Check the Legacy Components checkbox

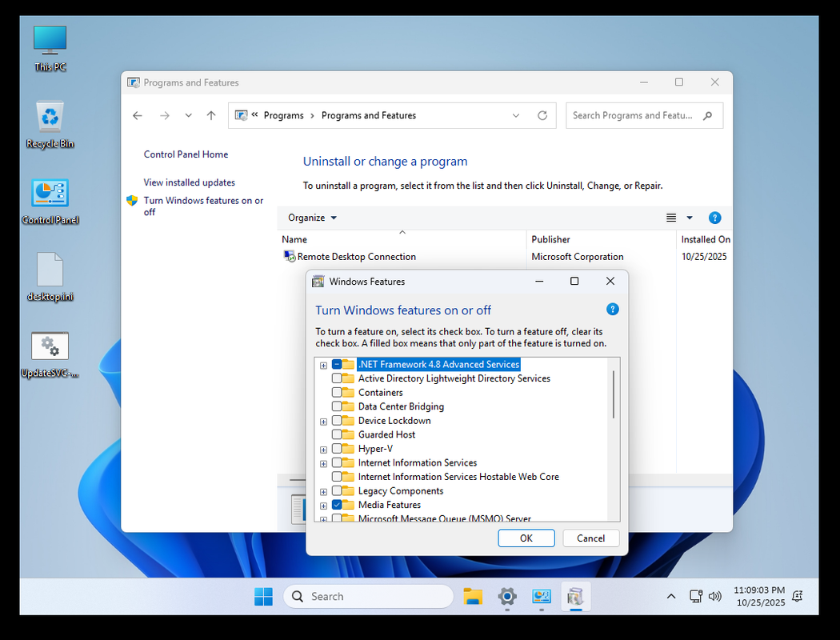[337, 490]
